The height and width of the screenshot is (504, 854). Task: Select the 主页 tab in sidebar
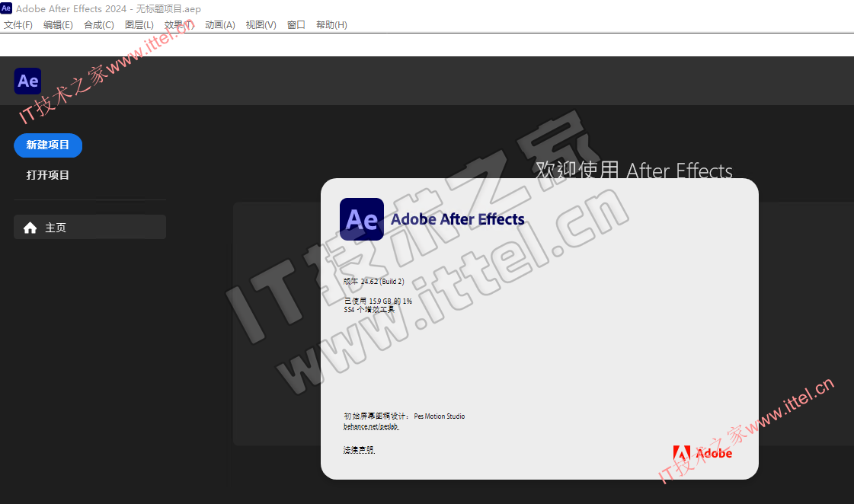(90, 227)
